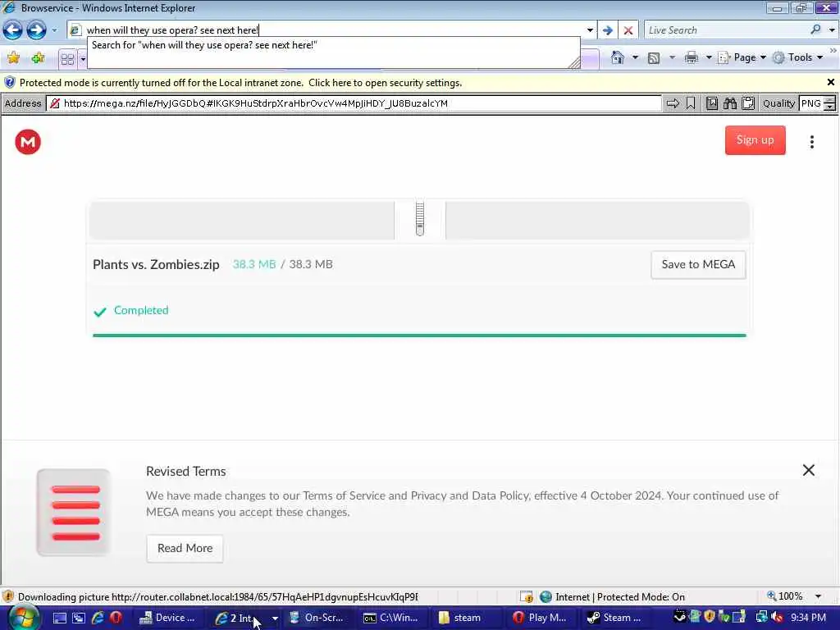The width and height of the screenshot is (840, 630).
Task: Click the blue Go arrow next to address bar
Action: 608,30
